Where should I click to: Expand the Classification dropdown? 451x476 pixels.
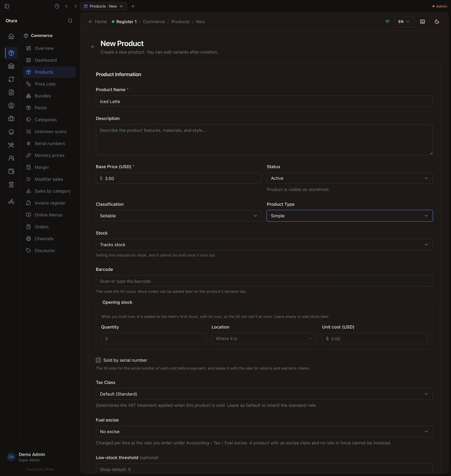179,216
